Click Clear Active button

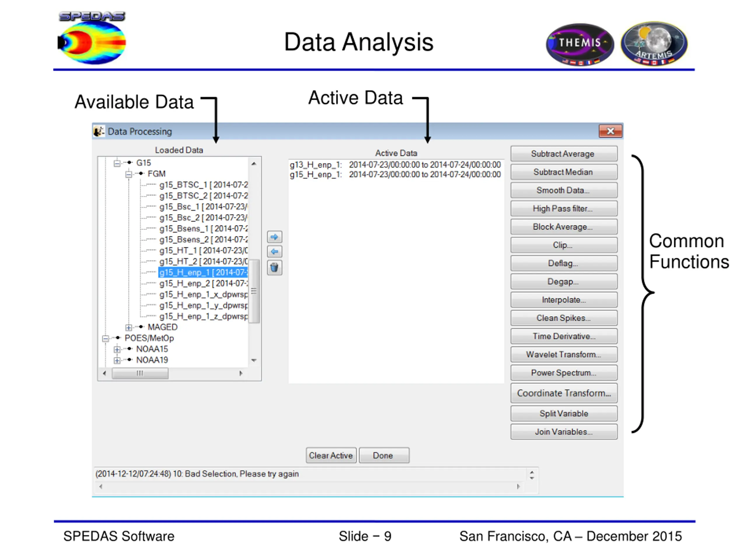(331, 456)
